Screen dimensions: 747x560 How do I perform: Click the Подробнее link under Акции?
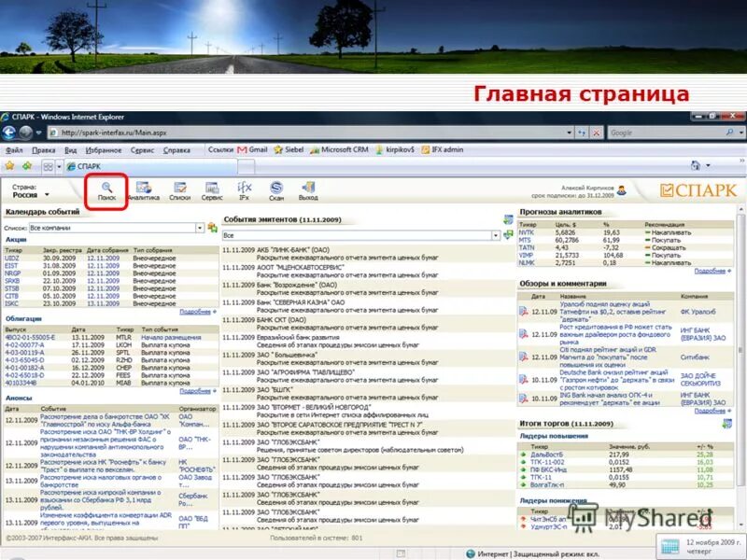[195, 310]
